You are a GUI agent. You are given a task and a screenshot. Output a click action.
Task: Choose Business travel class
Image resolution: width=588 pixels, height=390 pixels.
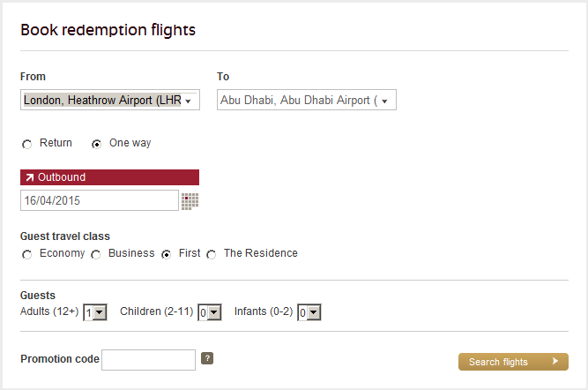tap(96, 254)
